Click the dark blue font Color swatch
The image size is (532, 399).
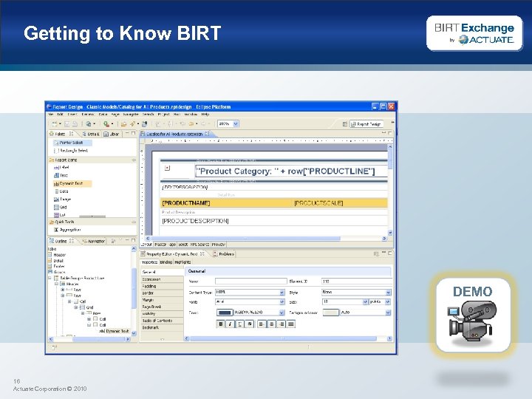(x=225, y=313)
